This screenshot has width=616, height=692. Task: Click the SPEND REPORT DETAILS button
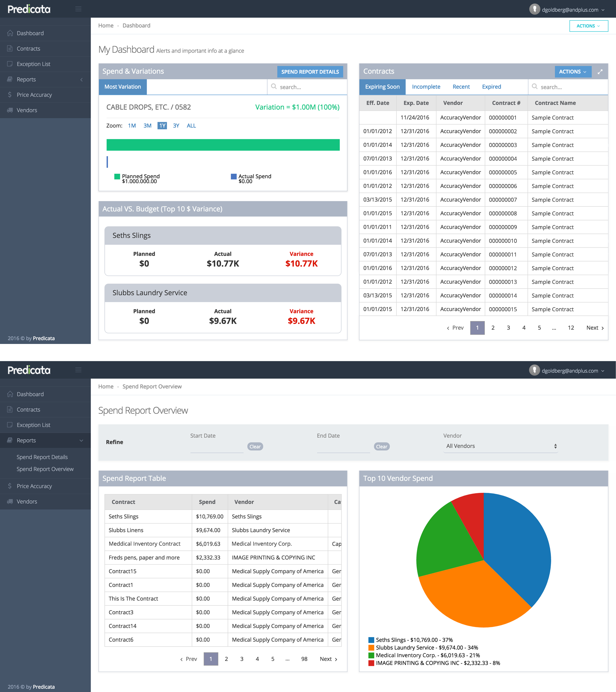click(x=310, y=72)
